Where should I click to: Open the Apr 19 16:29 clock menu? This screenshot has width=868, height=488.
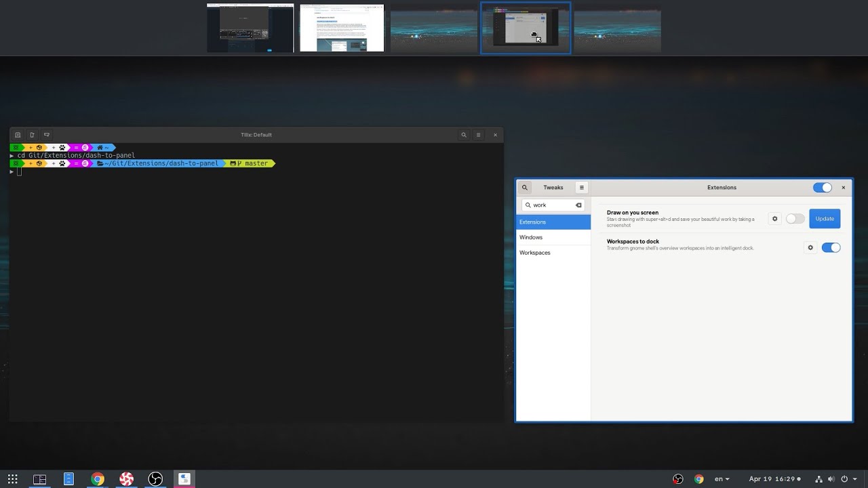click(x=774, y=479)
